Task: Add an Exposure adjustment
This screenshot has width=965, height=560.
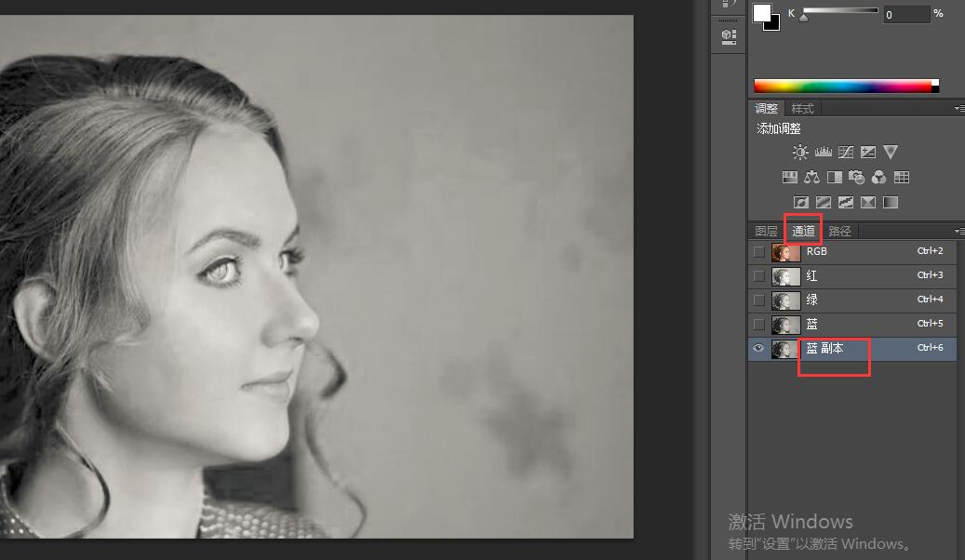Action: [867, 153]
